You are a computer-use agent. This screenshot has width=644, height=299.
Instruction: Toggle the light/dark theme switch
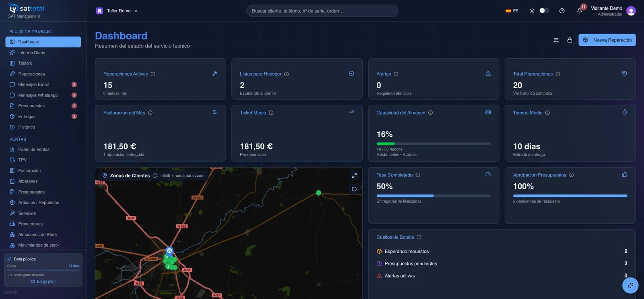544,11
